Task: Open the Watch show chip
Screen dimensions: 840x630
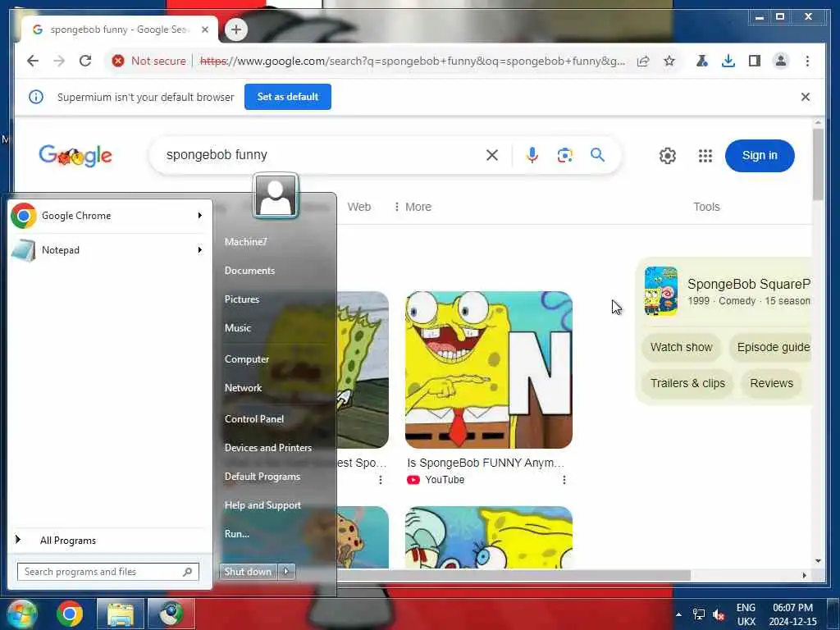Action: [682, 347]
